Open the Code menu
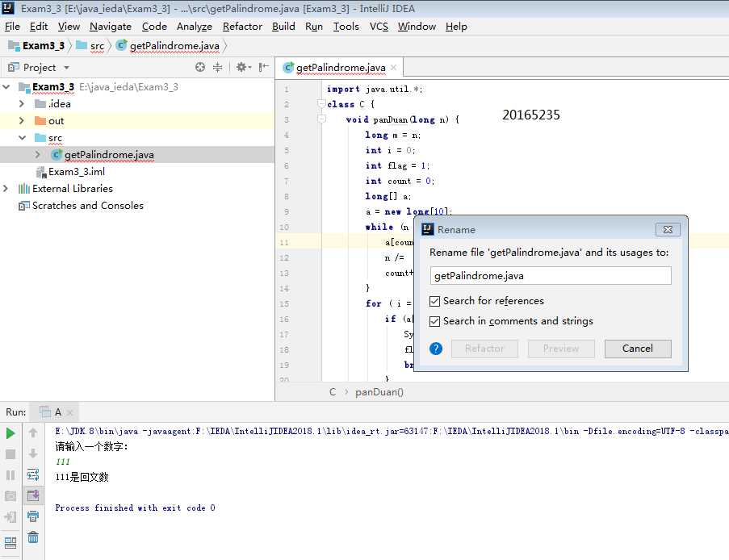729x560 pixels. coord(154,27)
